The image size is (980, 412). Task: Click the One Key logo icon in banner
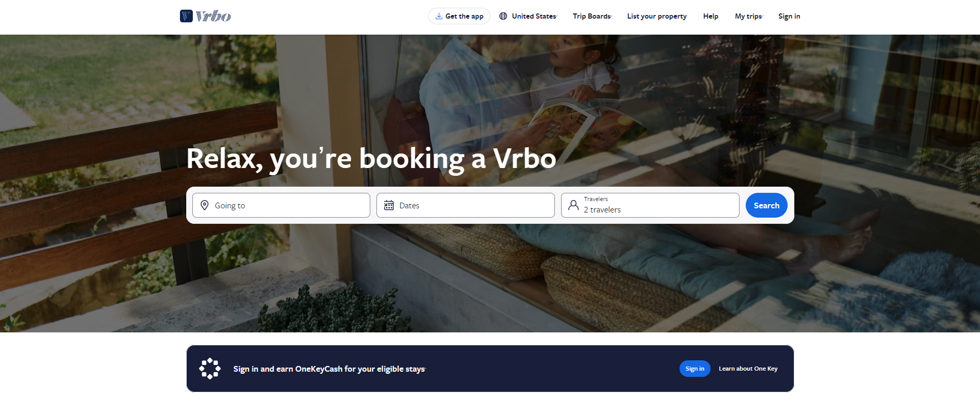click(x=210, y=369)
